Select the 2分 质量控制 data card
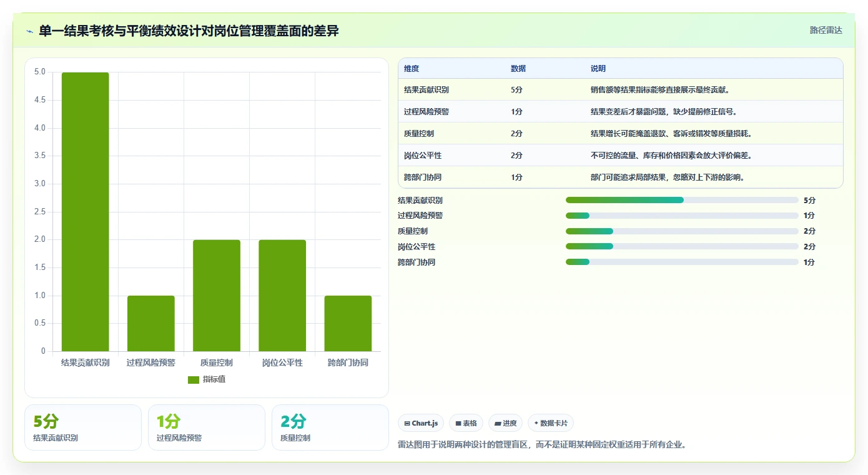 pos(330,427)
